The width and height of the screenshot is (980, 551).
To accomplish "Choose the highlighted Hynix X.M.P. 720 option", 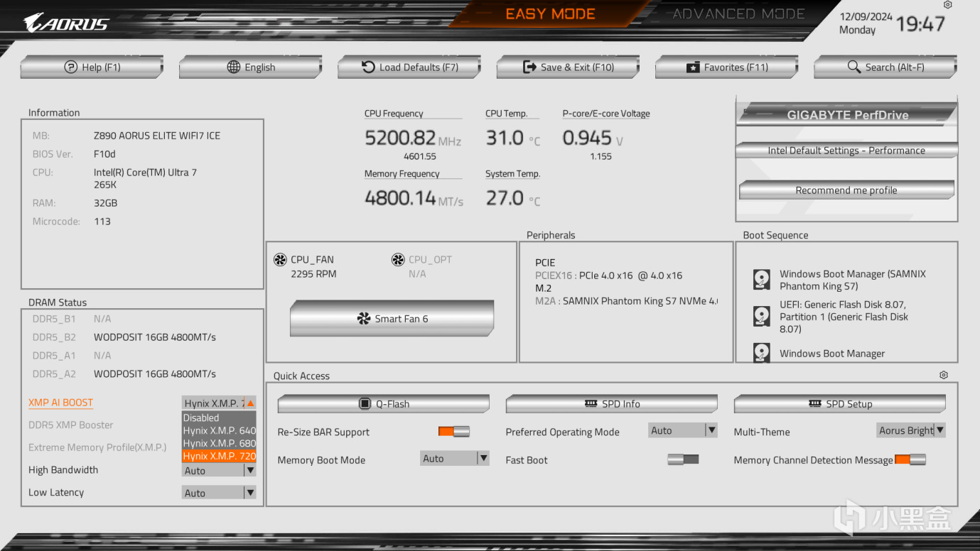I will coord(219,456).
